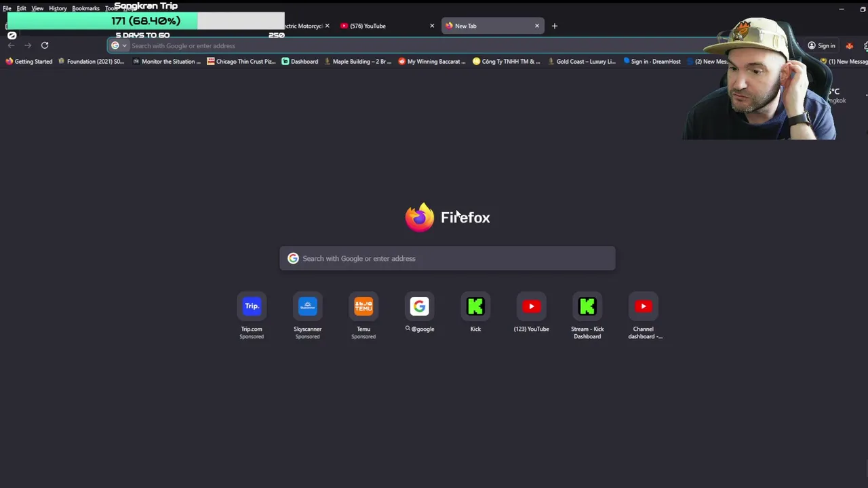Image resolution: width=868 pixels, height=488 pixels.
Task: Open the Monitor the Situation bookmark
Action: [x=167, y=61]
